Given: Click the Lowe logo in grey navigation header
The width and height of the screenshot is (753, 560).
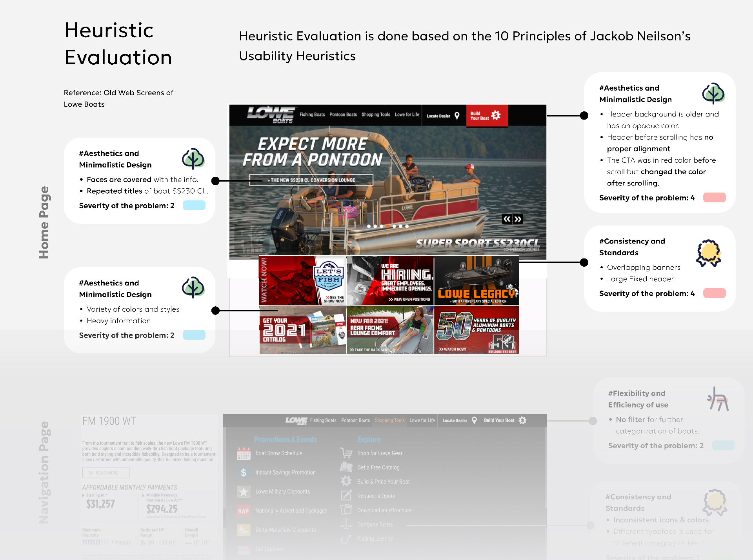Looking at the screenshot, I should click(x=296, y=420).
